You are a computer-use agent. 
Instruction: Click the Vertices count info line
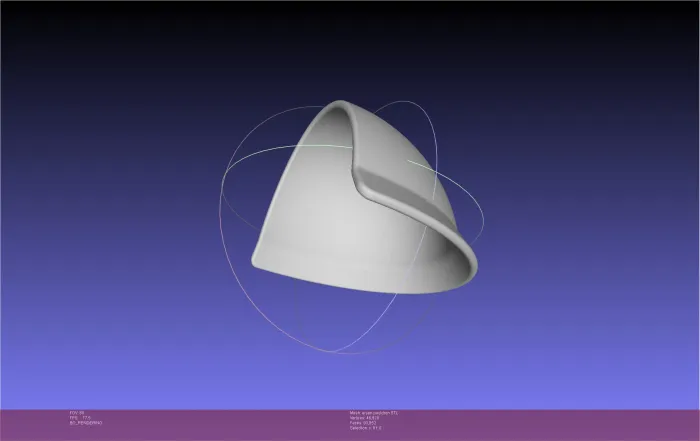point(364,418)
